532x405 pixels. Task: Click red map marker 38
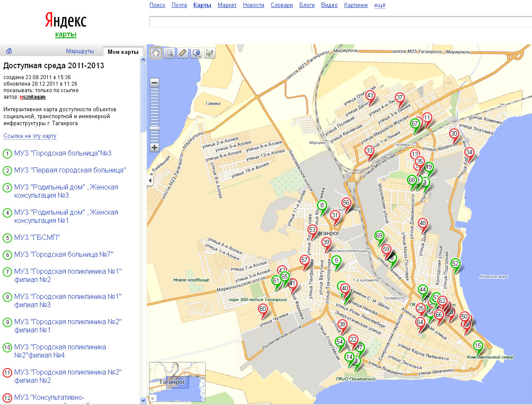pos(342,325)
